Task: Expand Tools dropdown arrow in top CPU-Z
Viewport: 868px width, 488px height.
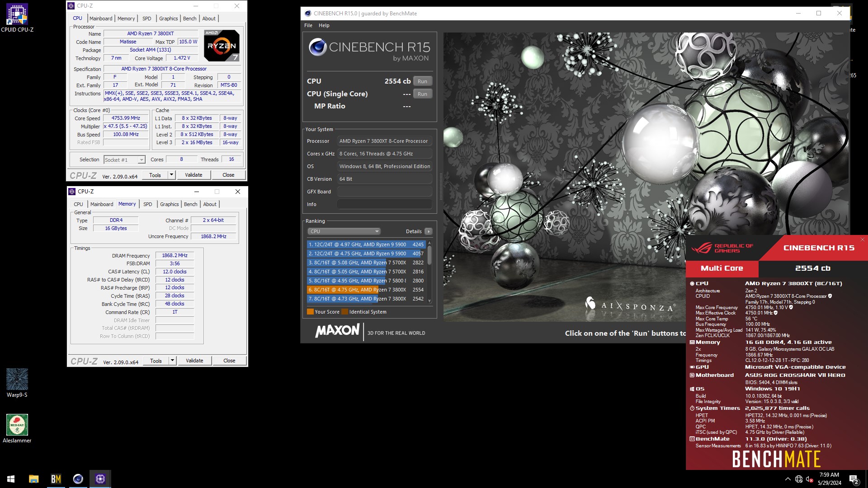Action: point(171,175)
